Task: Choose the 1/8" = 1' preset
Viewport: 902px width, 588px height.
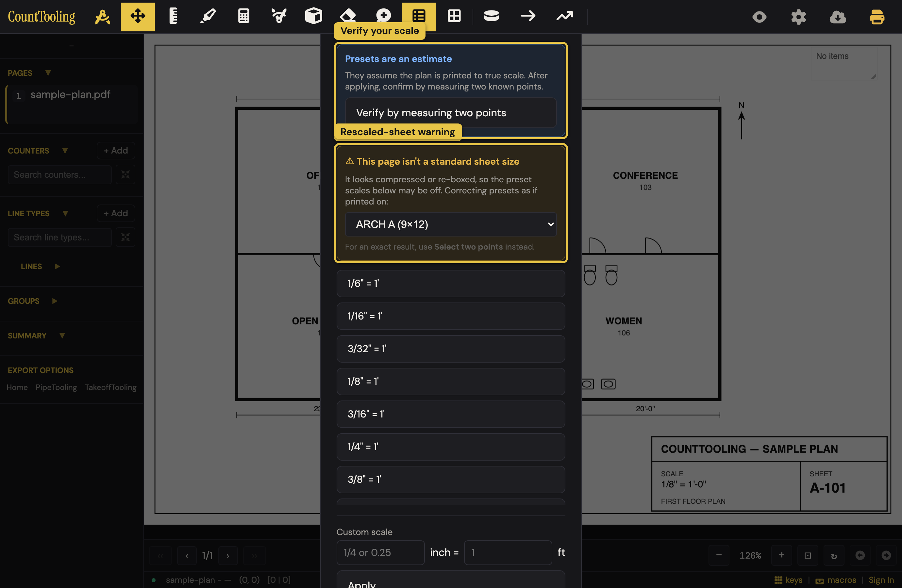Action: [x=451, y=381]
